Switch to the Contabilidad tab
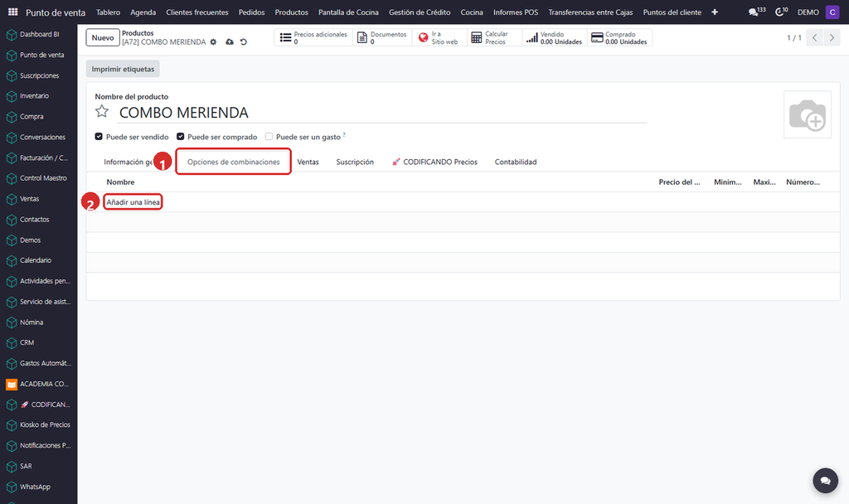The width and height of the screenshot is (849, 504). 516,162
